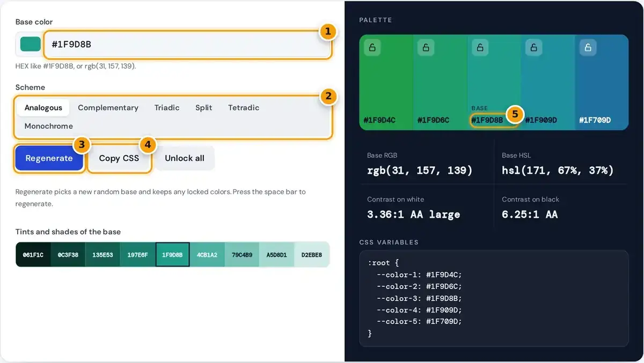Screen dimensions: 644x363
Task: Click the 3.36:1 AA large contrast value
Action: click(x=413, y=214)
